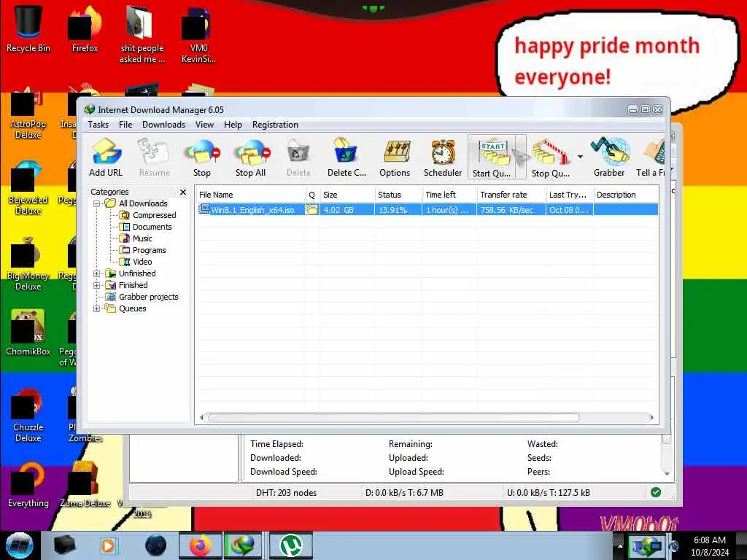This screenshot has height=560, width=747.
Task: Open the File menu
Action: point(125,125)
